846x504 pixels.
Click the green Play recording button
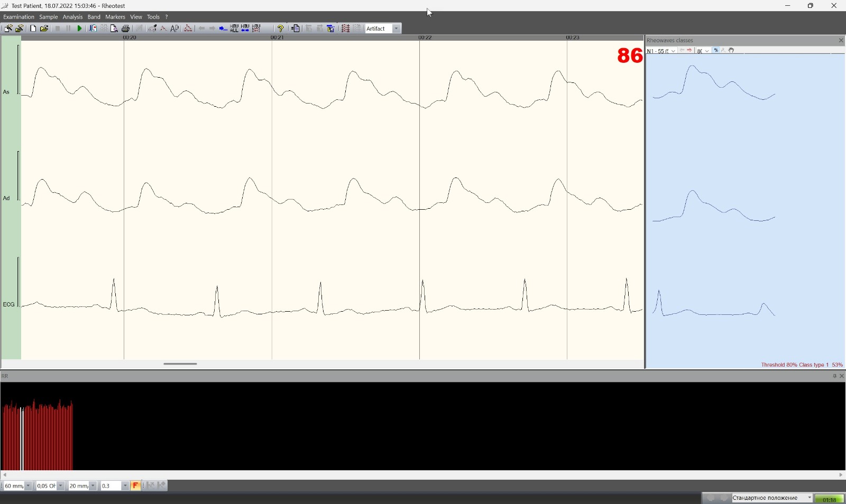coord(79,29)
